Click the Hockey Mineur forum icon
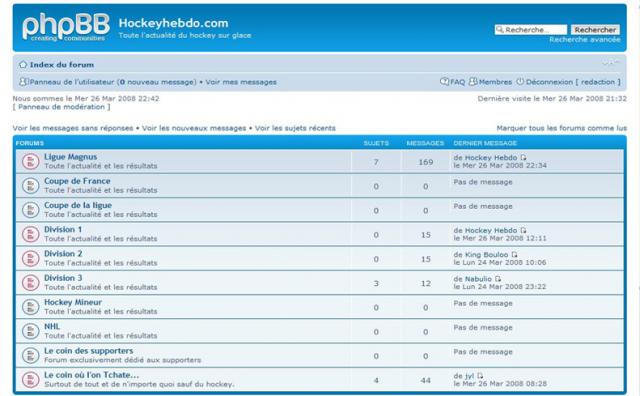Screen dimensions: 640x396 coord(30,307)
